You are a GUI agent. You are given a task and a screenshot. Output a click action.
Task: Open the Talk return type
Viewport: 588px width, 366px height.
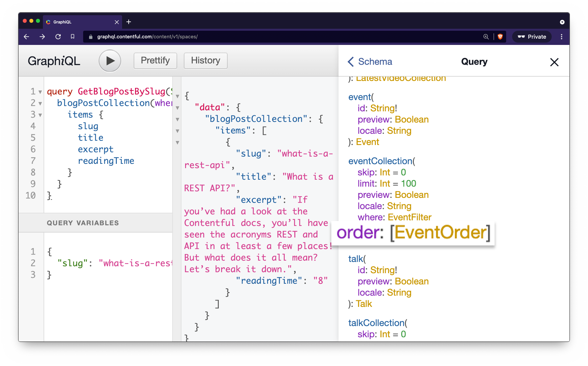[x=364, y=304]
